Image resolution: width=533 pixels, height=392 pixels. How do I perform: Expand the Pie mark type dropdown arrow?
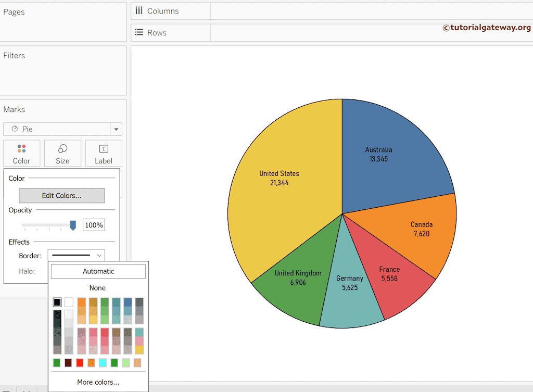(116, 129)
